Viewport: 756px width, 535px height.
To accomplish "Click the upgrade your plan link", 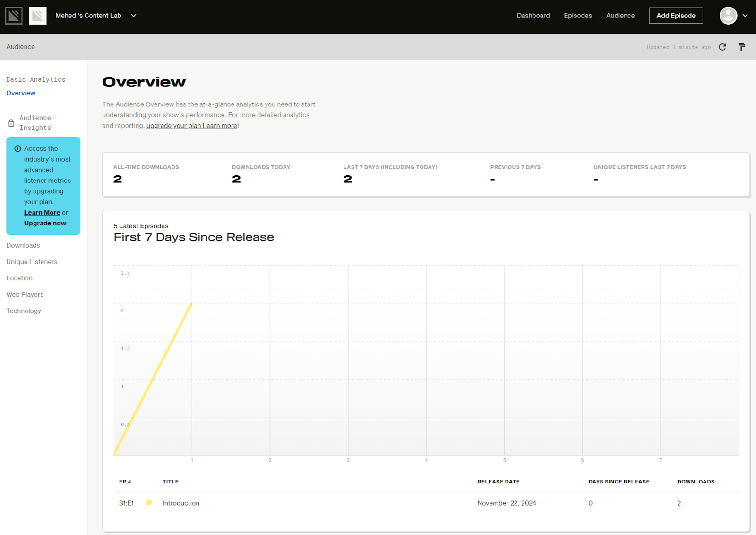I will [173, 126].
